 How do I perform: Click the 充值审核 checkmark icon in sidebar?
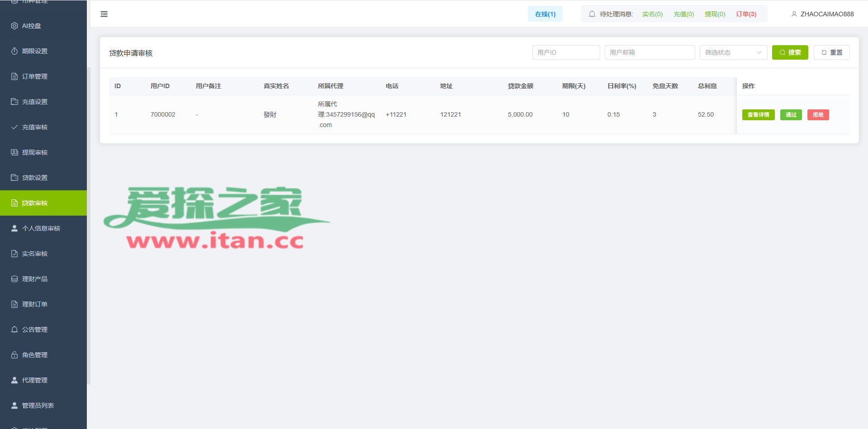click(x=14, y=127)
